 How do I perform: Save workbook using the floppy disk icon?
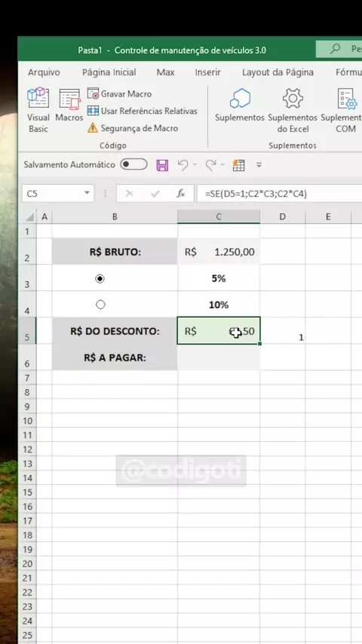[x=162, y=165]
